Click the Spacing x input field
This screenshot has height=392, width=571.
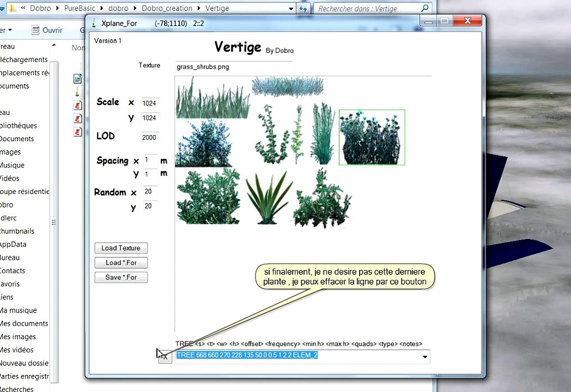click(150, 160)
